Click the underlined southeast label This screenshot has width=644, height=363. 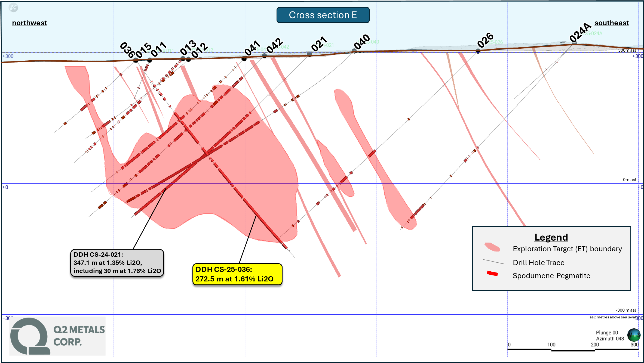pyautogui.click(x=611, y=23)
